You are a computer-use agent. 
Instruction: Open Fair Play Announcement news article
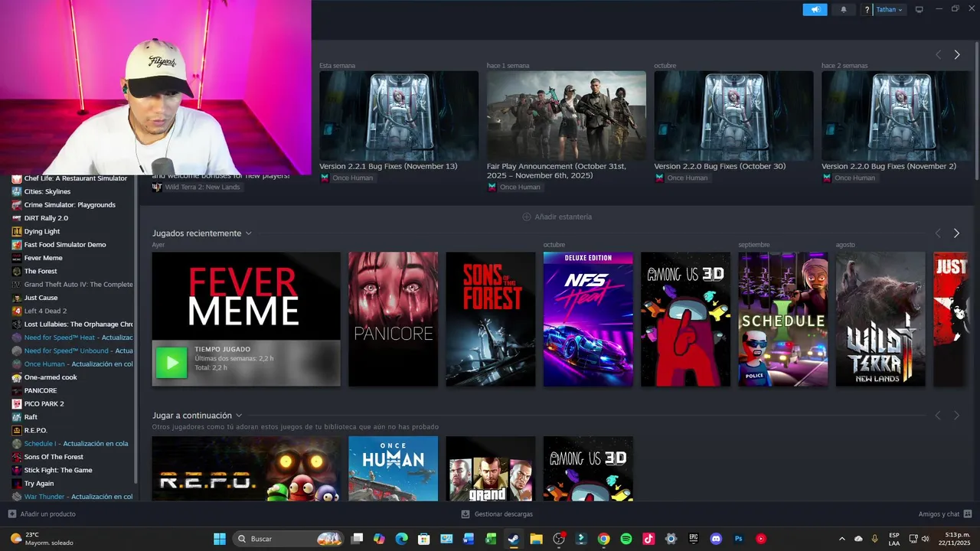pyautogui.click(x=567, y=116)
